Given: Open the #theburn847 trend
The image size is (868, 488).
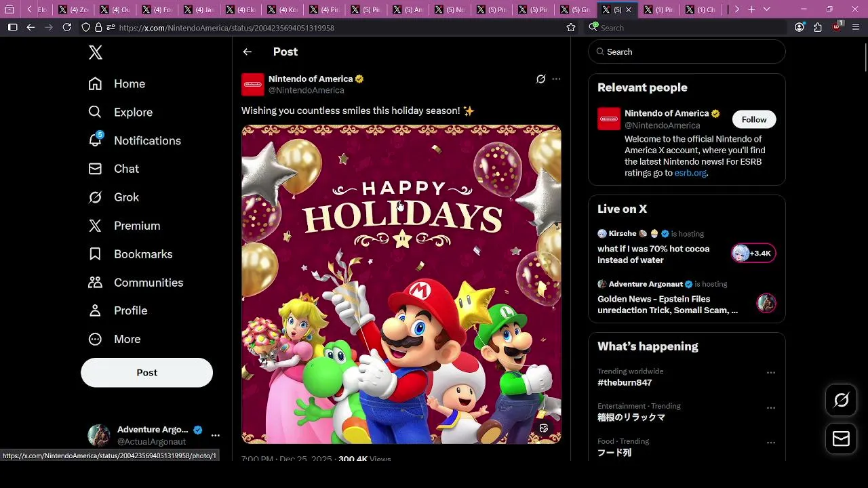Looking at the screenshot, I should click(x=625, y=383).
